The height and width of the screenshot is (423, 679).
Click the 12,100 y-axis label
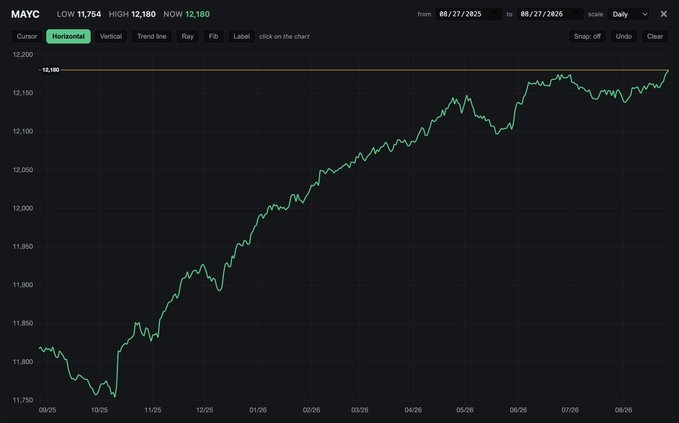(x=23, y=131)
